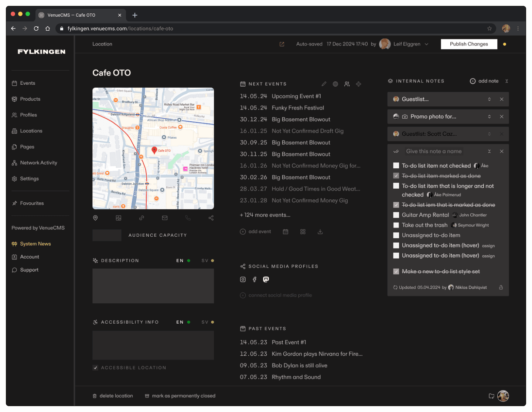This screenshot has height=412, width=532.
Task: Open Products in the sidebar
Action: coord(26,99)
